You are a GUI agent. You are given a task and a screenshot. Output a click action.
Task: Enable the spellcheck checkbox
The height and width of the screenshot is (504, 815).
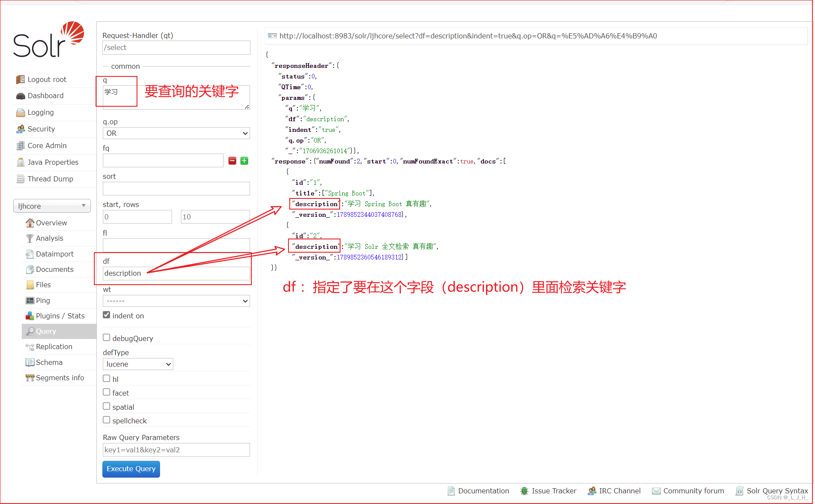[x=107, y=420]
